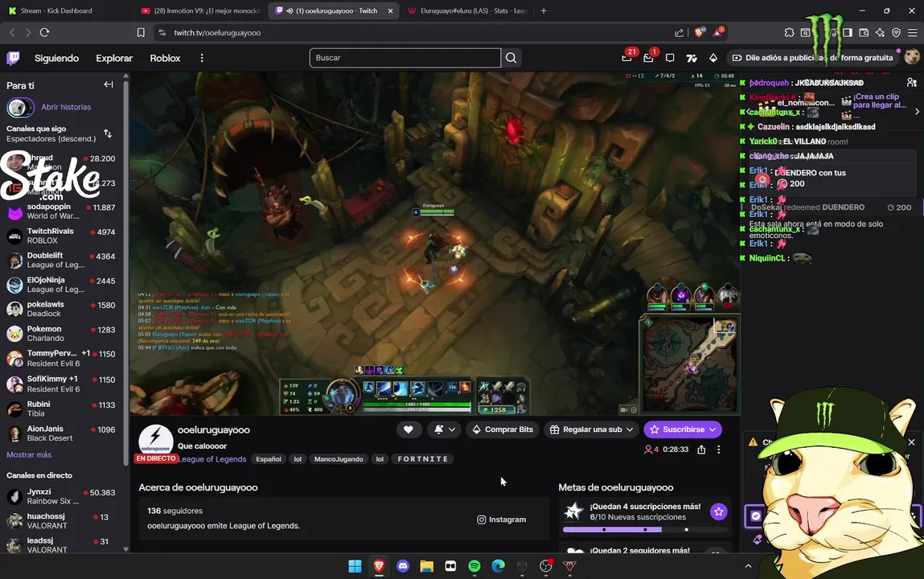Image resolution: width=924 pixels, height=579 pixels.
Task: Select the MancoJugando tag
Action: pyautogui.click(x=339, y=459)
